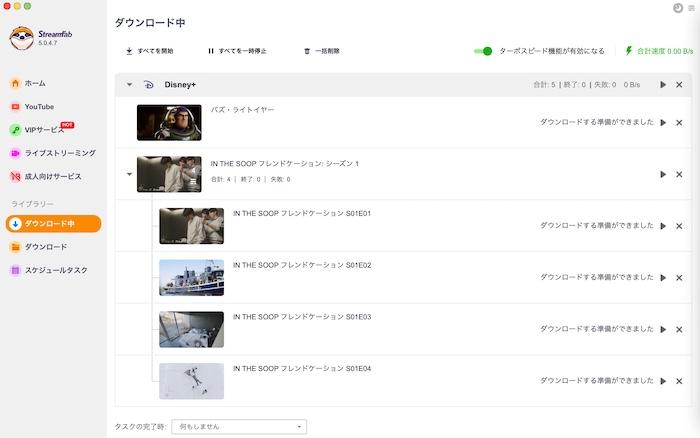Open the タスクの完了時 dropdown
Image resolution: width=700 pixels, height=438 pixels.
coord(239,427)
